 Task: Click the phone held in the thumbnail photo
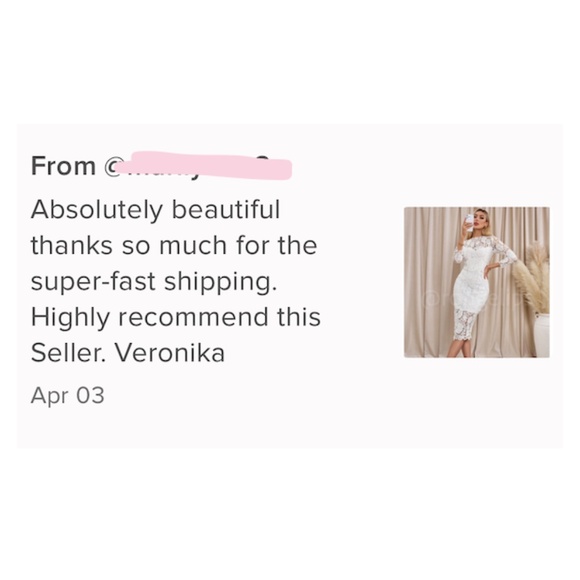pyautogui.click(x=469, y=222)
